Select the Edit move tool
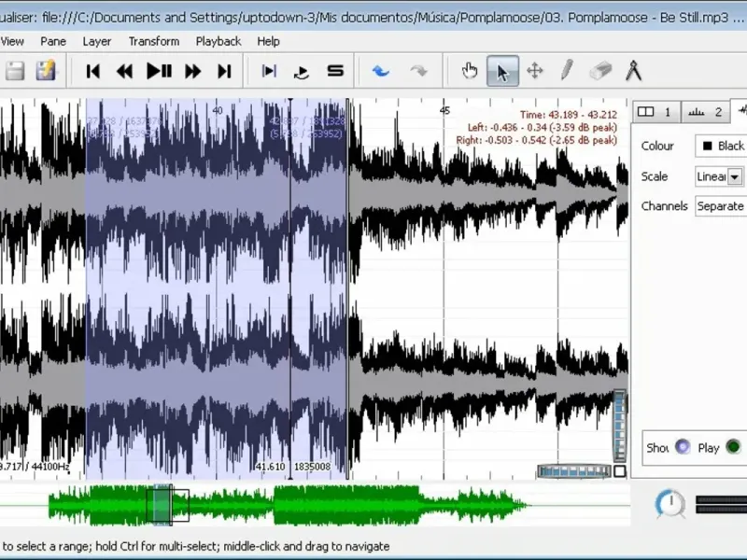This screenshot has width=747, height=560. pyautogui.click(x=535, y=71)
